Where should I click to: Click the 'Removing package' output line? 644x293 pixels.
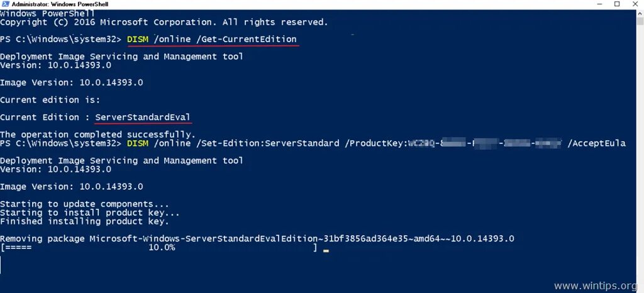257,238
